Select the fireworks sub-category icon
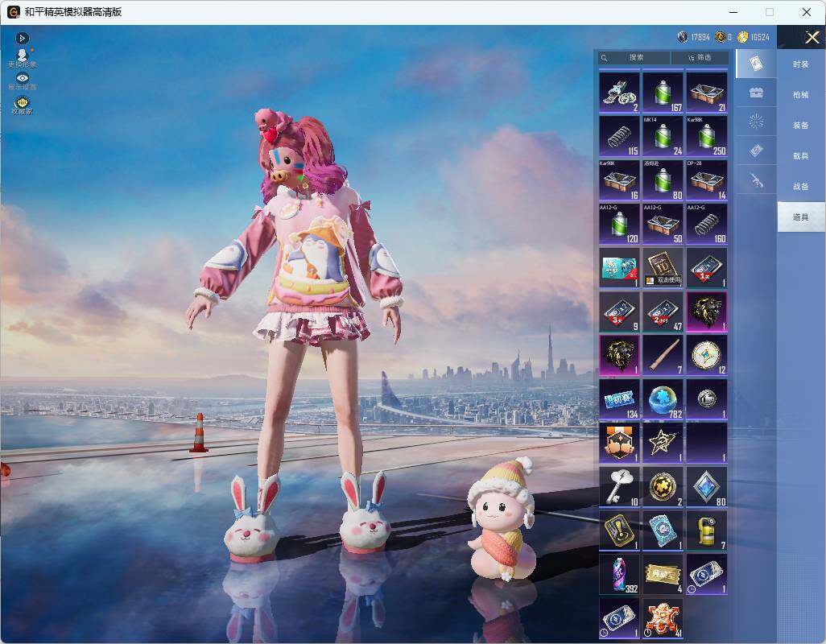 756,122
